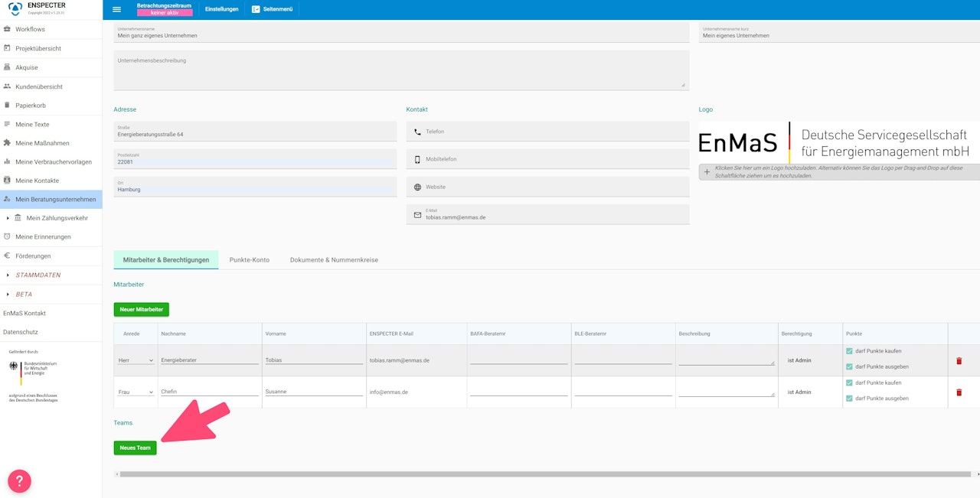Click the Neues Team button
Image resolution: width=980 pixels, height=498 pixels.
click(135, 448)
